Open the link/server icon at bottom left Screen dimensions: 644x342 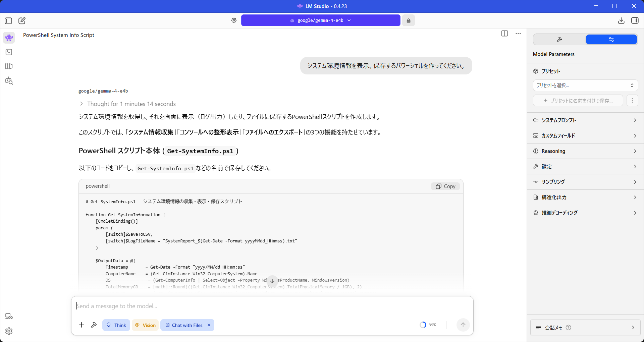tap(9, 316)
